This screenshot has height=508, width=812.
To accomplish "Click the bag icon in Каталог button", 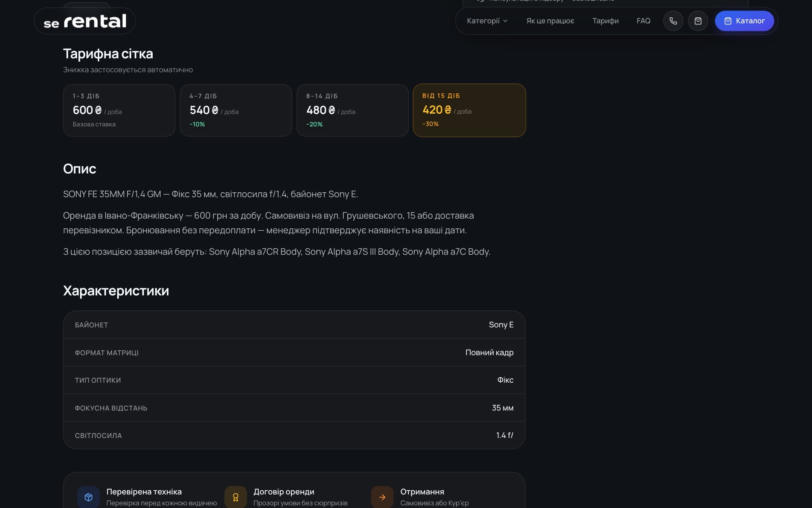I will [x=728, y=21].
